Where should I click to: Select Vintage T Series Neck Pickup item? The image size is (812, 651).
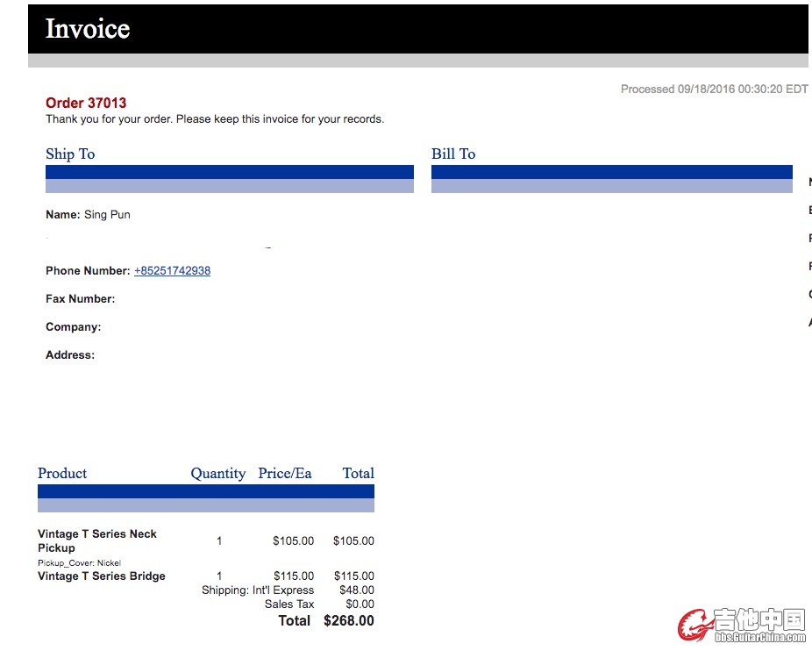[96, 540]
